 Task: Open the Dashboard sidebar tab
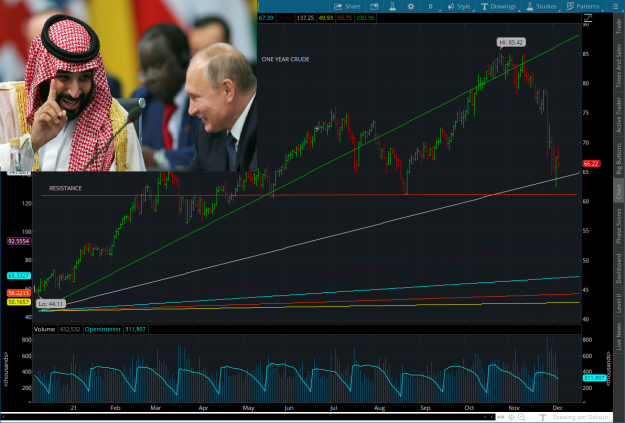[x=619, y=268]
